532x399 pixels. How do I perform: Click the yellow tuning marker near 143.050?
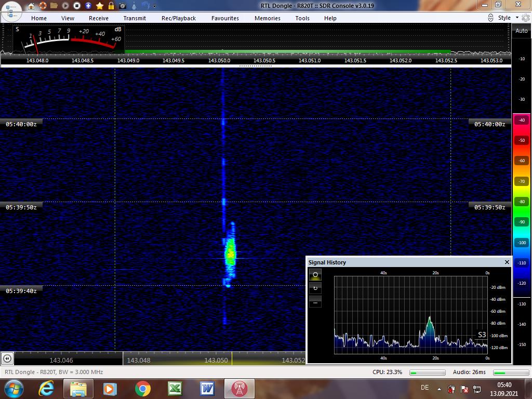[x=232, y=358]
